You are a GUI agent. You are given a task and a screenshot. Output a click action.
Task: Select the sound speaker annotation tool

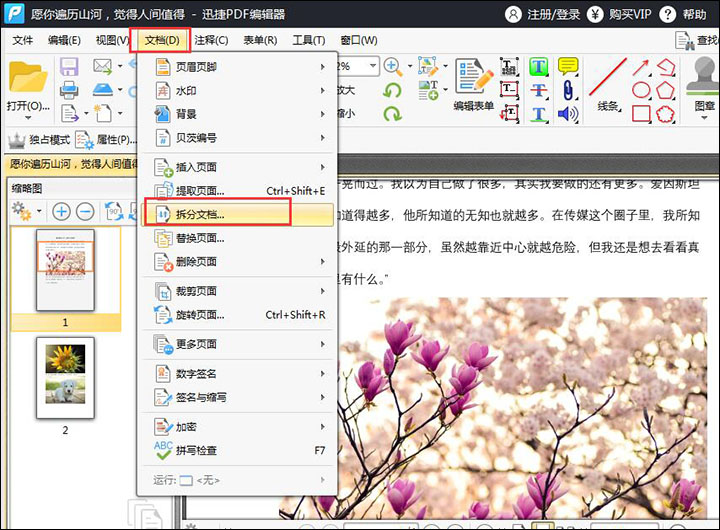point(568,114)
